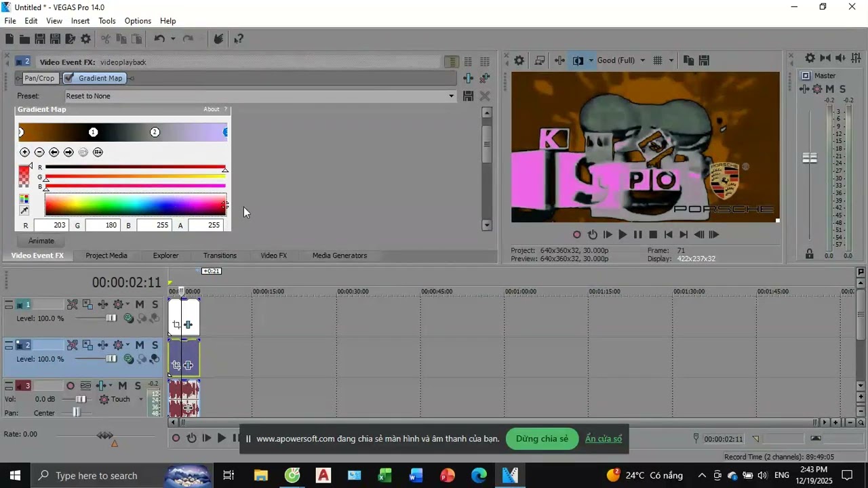The image size is (868, 488).
Task: Click the hue spectrum color picker
Action: (135, 205)
